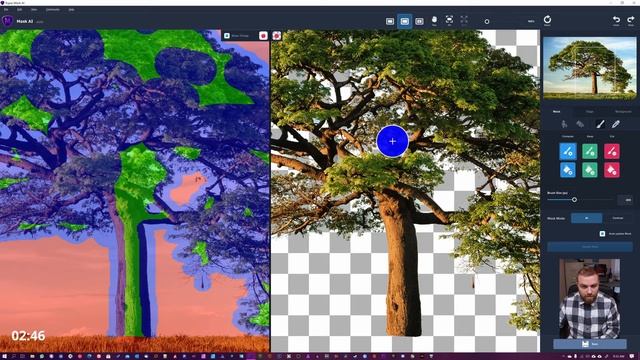
Task: Click the small circle brush indicator in toolbar
Action: (487, 21)
